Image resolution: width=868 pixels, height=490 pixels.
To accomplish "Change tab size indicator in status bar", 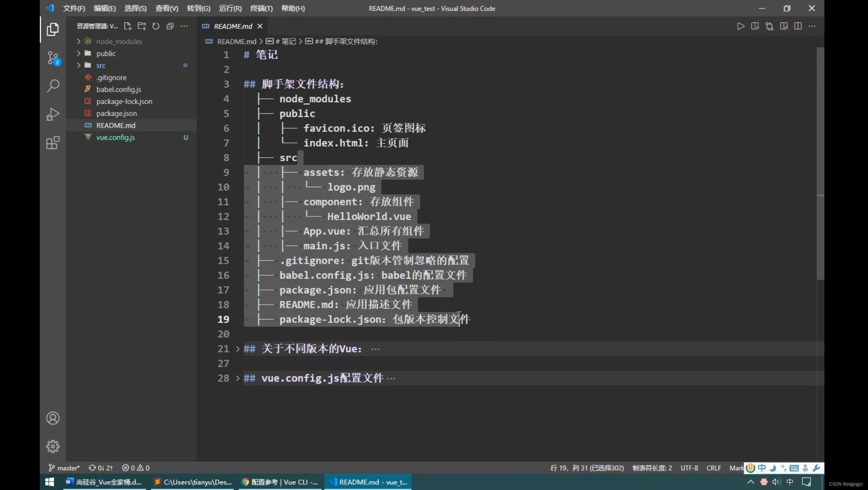I will coord(652,468).
